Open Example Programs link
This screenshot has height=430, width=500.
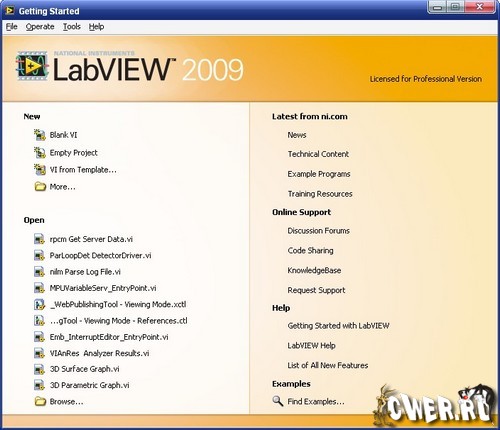tap(319, 174)
